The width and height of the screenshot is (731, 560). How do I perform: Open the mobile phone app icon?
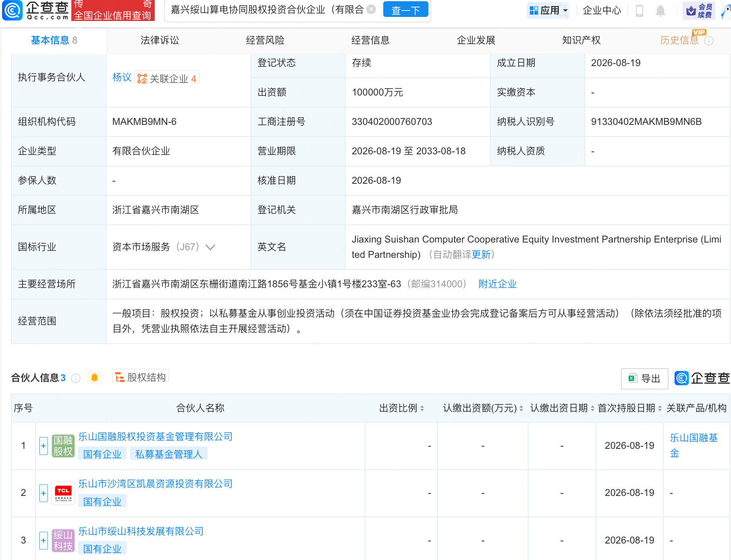coord(640,10)
